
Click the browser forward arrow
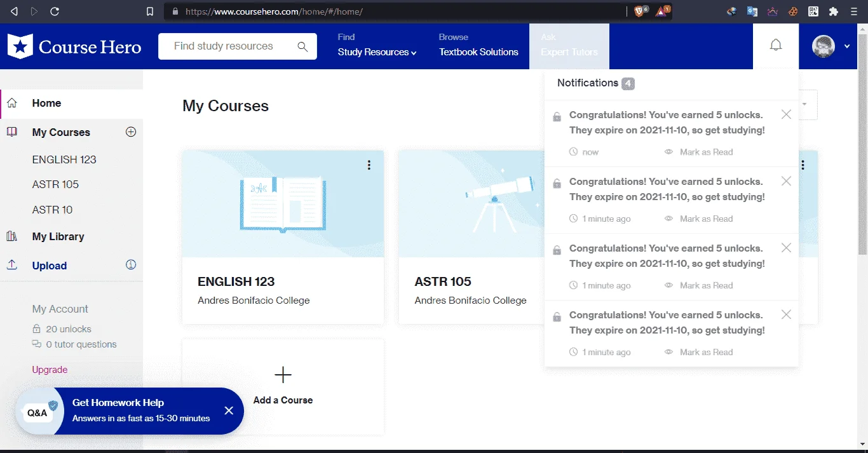click(x=34, y=11)
